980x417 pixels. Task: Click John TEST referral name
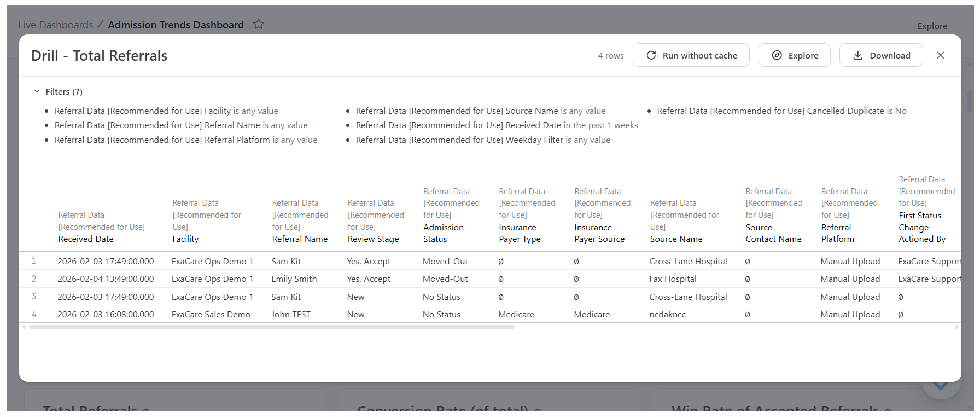(x=291, y=315)
